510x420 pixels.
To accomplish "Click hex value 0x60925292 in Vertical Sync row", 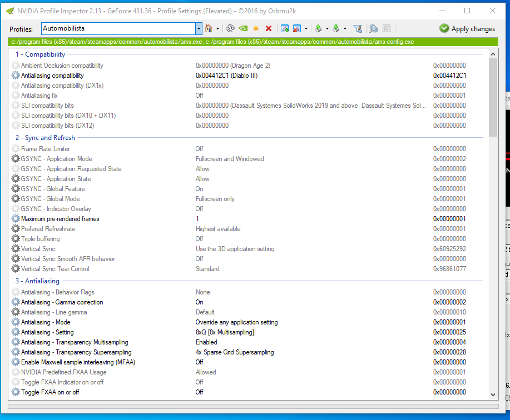I will pyautogui.click(x=449, y=249).
